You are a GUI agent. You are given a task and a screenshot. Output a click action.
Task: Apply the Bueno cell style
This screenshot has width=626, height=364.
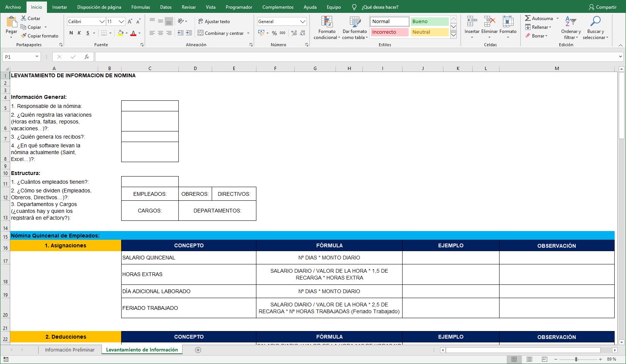(429, 21)
